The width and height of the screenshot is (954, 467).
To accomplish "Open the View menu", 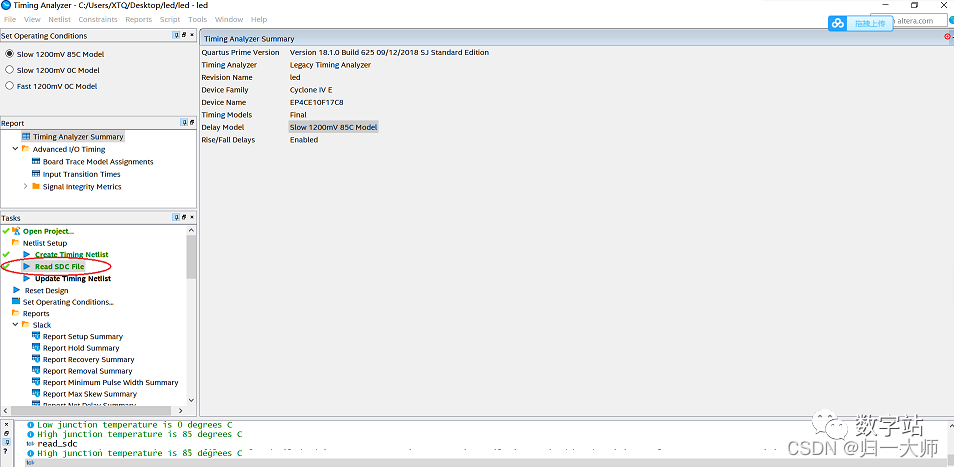I will [x=32, y=19].
